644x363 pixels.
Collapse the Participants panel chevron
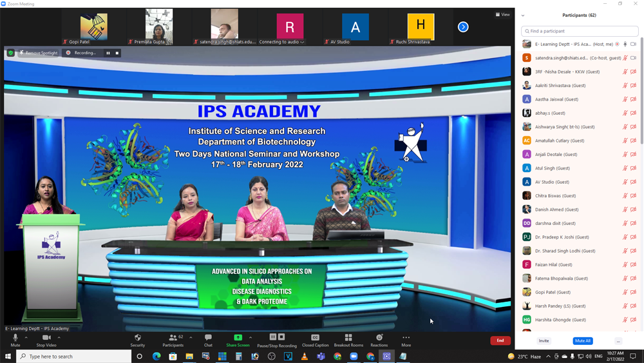[x=523, y=15]
